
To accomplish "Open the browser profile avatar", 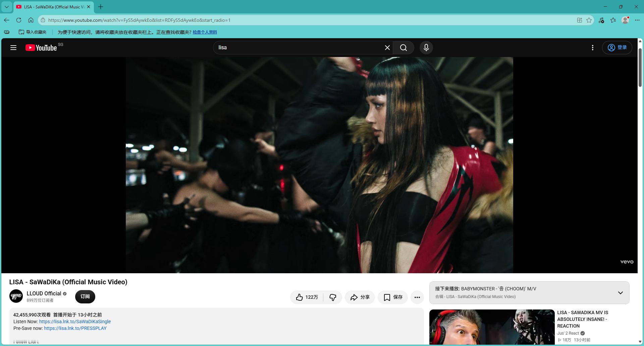I will [x=625, y=20].
